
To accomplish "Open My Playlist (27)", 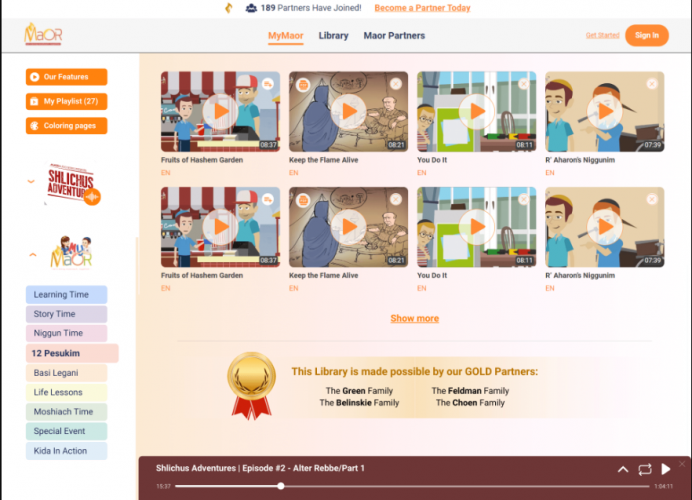I will tap(67, 102).
